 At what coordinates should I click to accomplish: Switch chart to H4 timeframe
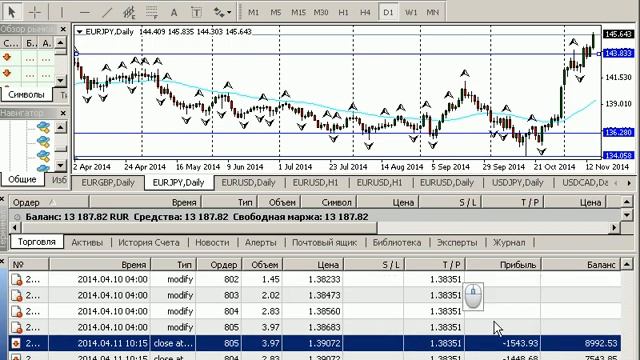365,12
